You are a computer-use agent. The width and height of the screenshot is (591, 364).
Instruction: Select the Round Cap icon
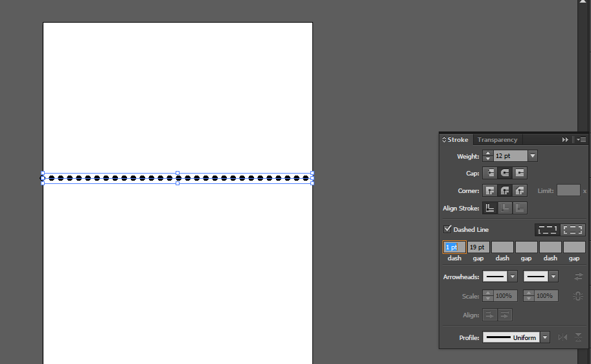[505, 173]
